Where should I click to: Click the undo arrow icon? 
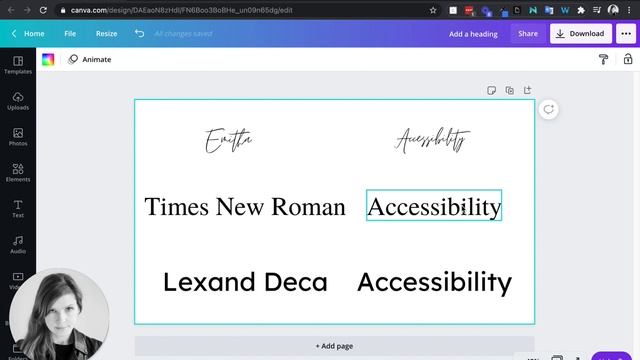pos(139,33)
